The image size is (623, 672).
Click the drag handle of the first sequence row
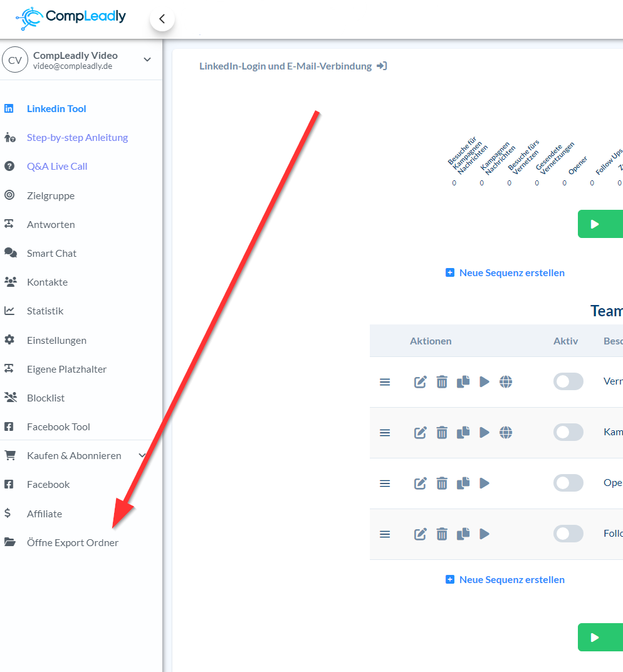pyautogui.click(x=385, y=382)
